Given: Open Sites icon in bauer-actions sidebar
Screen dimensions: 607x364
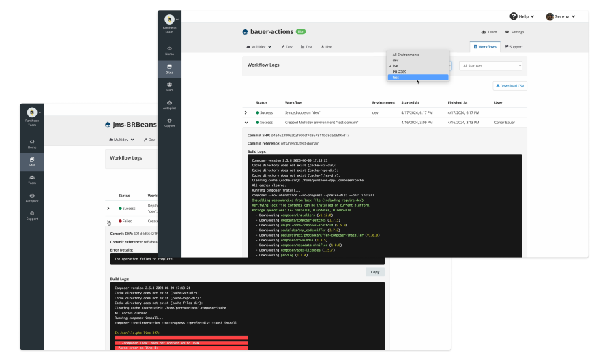Looking at the screenshot, I should click(x=169, y=67).
